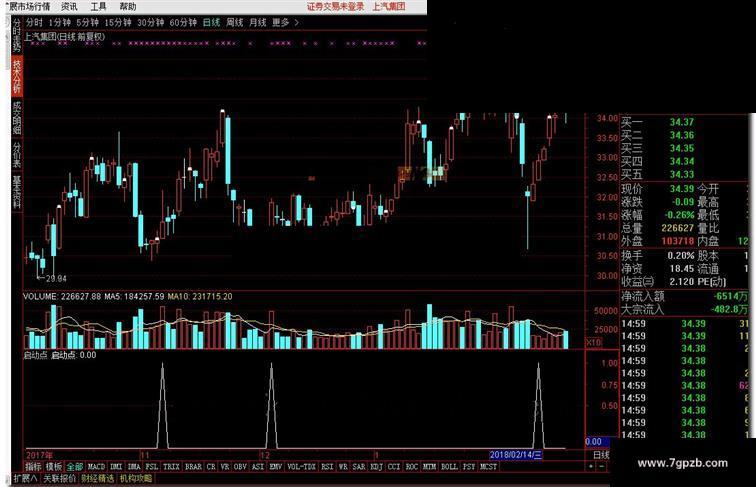Apply the BOLL indicator
Screen dimensions: 756x487
pyautogui.click(x=449, y=467)
